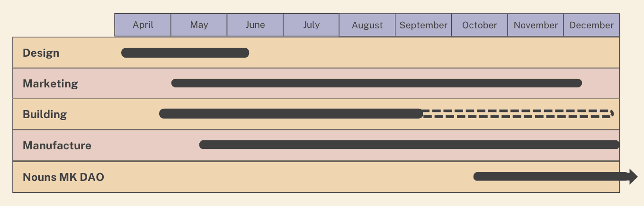Select the July header cell

[x=311, y=25]
